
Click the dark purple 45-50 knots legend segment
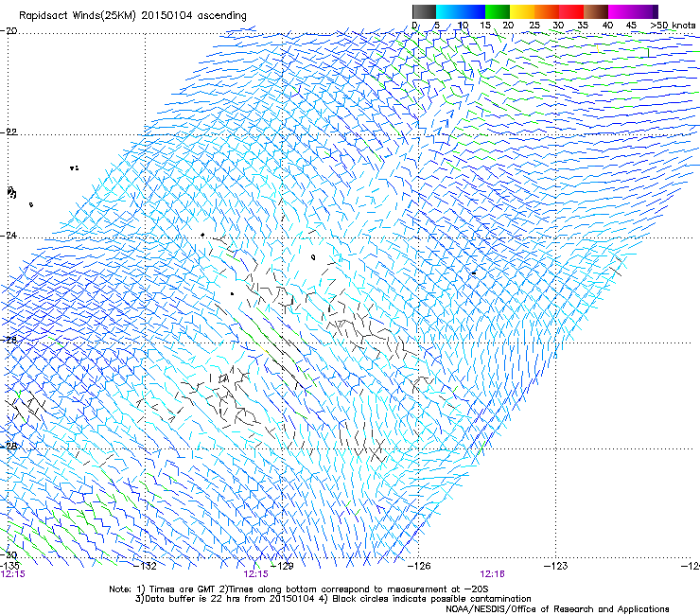coord(645,11)
